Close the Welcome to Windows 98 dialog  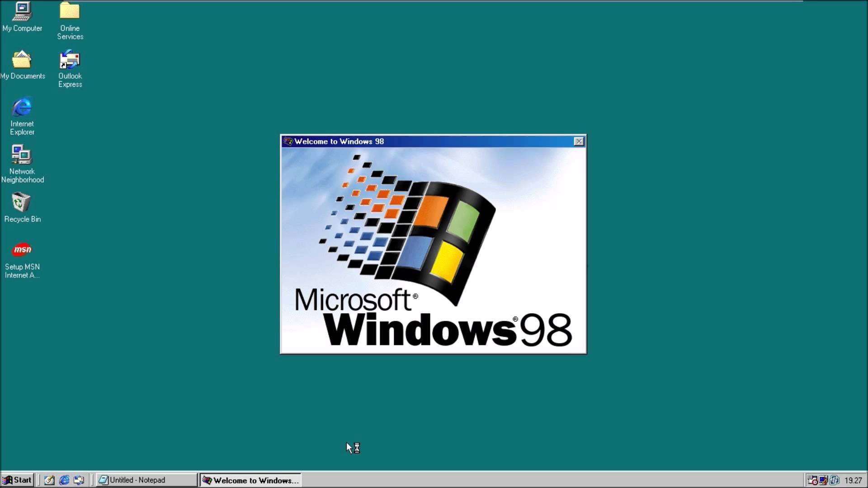click(x=577, y=141)
